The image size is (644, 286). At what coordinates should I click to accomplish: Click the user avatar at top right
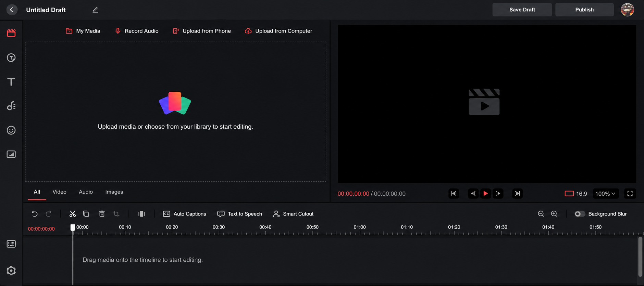click(627, 10)
